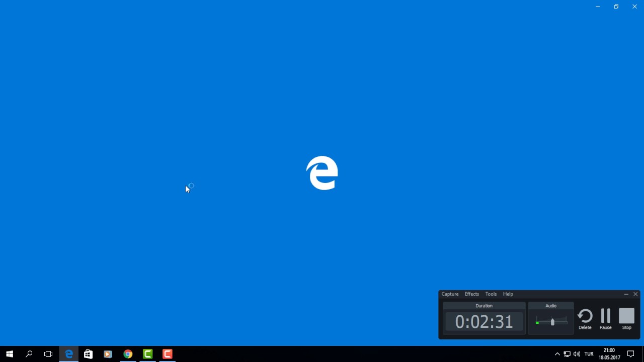Image resolution: width=644 pixels, height=362 pixels.
Task: Minimize the recorder panel
Action: [x=626, y=294]
